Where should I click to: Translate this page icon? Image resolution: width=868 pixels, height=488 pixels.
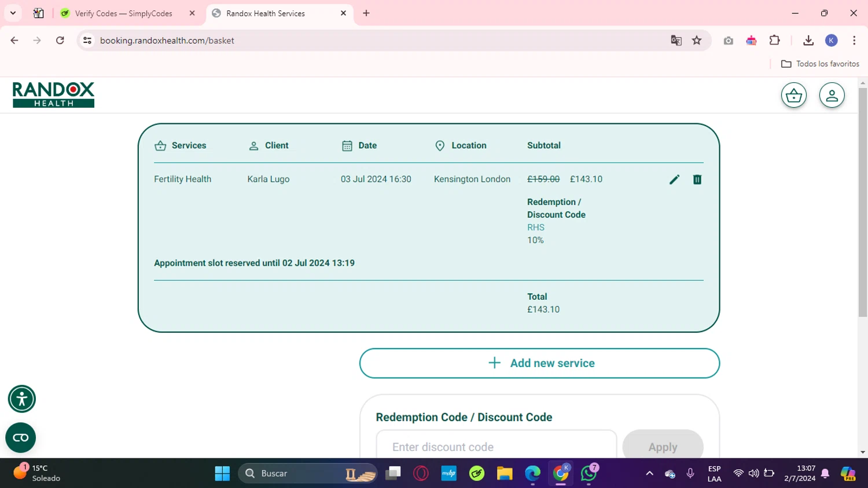click(676, 41)
